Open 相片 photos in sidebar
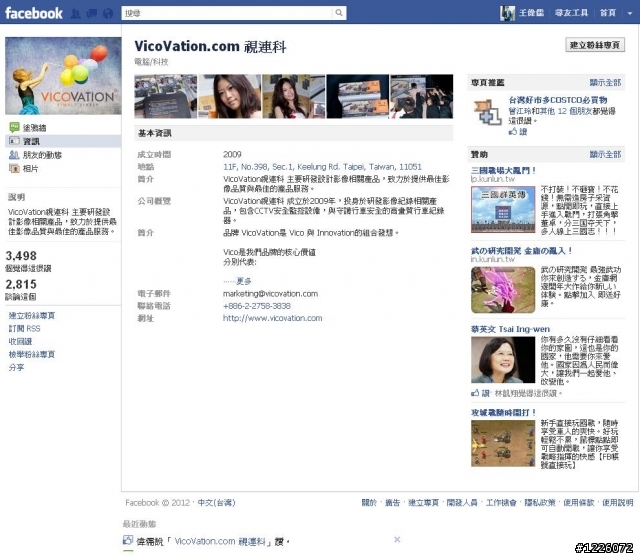Screen dimensions: 640x556 [30, 169]
